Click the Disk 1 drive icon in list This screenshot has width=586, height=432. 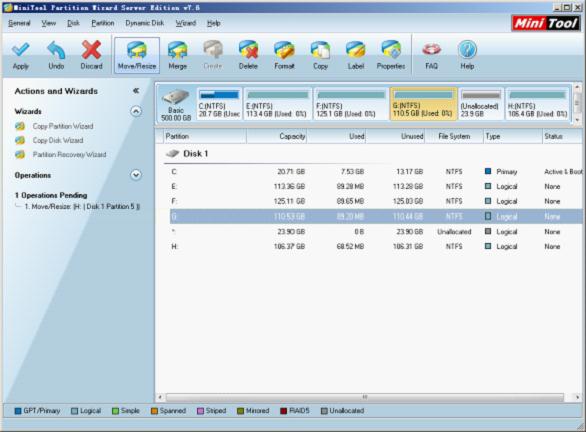coord(173,154)
